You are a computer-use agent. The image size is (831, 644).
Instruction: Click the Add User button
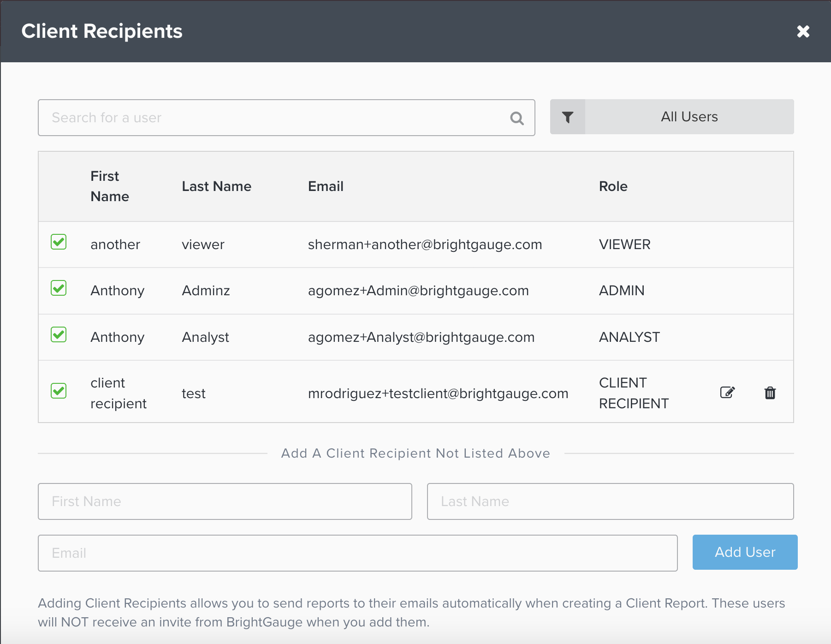[x=745, y=552]
